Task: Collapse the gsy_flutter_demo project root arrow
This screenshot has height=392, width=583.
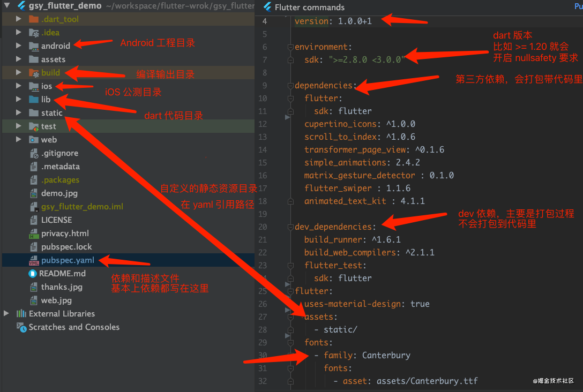Action: (7, 5)
